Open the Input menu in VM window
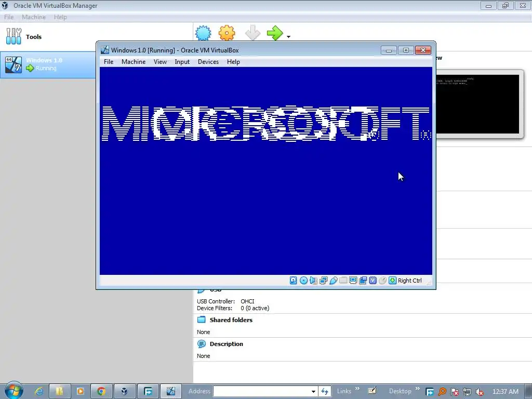532x399 pixels. (x=182, y=62)
